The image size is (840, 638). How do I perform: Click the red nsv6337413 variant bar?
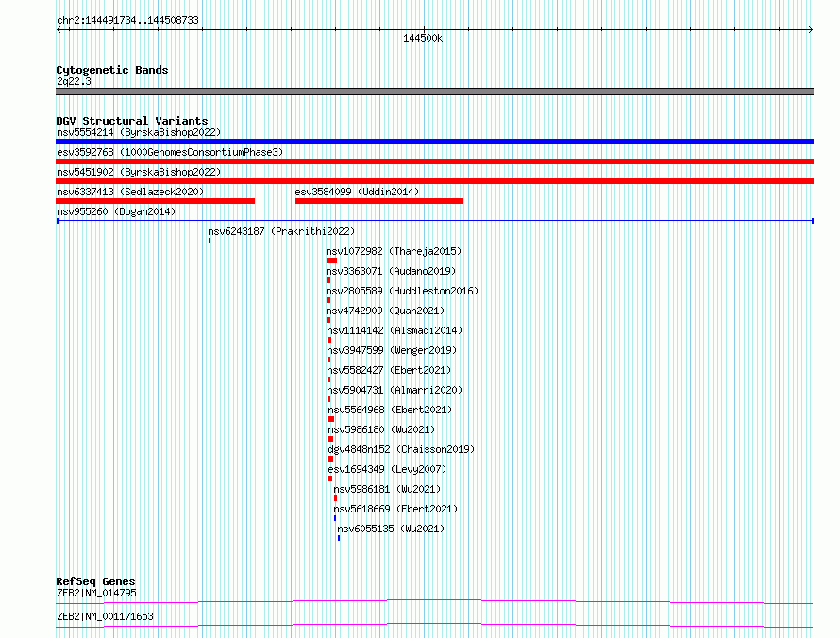point(156,201)
